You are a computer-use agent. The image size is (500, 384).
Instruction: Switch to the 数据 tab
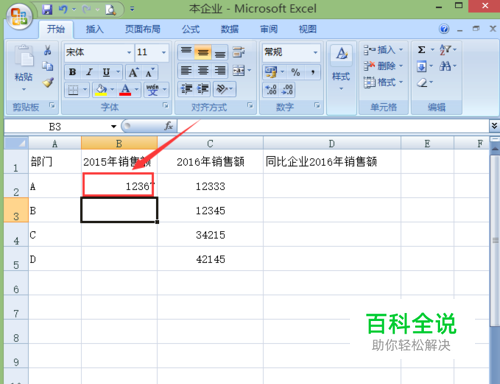click(230, 29)
